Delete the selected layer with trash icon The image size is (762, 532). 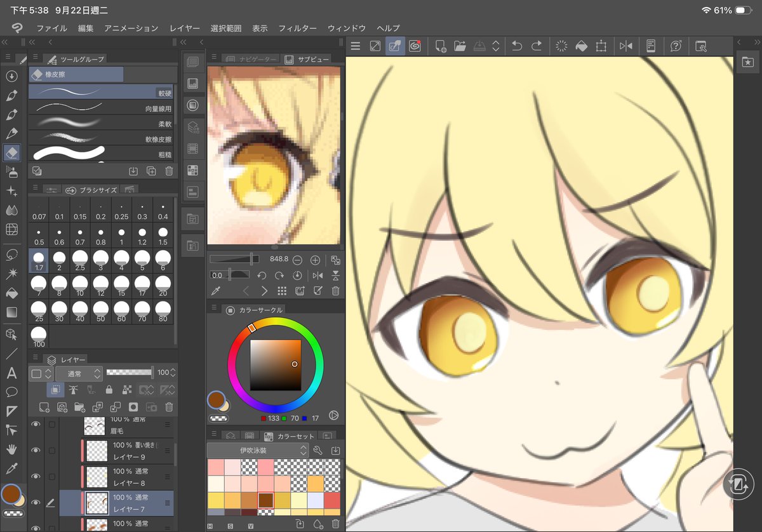(x=169, y=407)
